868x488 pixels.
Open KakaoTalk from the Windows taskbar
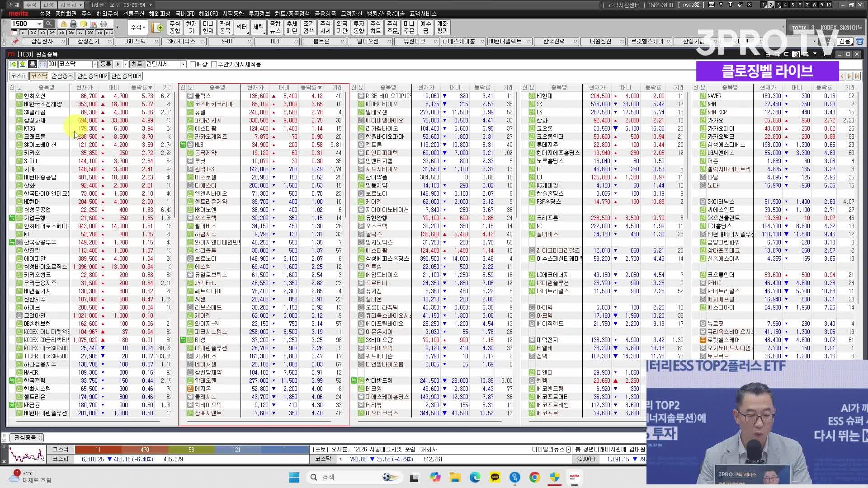click(495, 477)
